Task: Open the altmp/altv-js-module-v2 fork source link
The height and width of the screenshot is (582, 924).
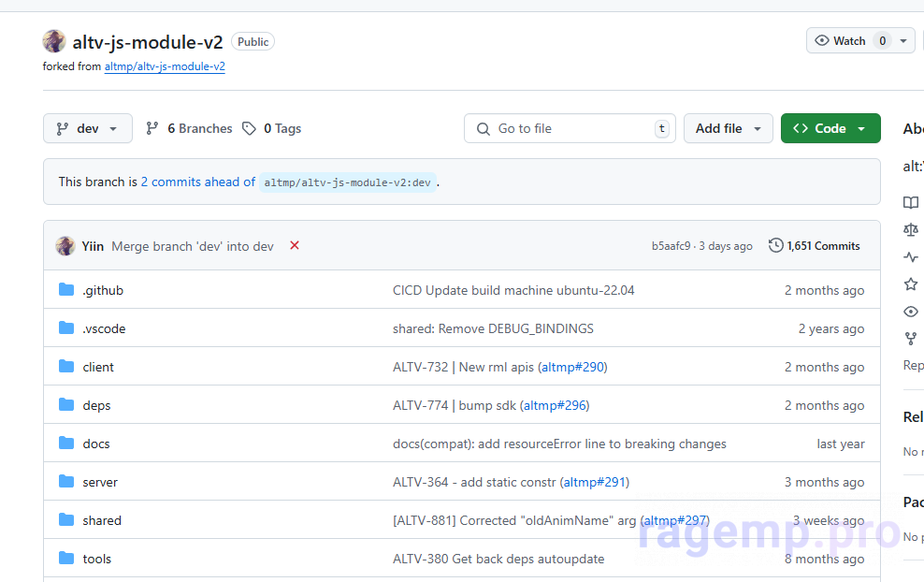Action: [x=165, y=66]
